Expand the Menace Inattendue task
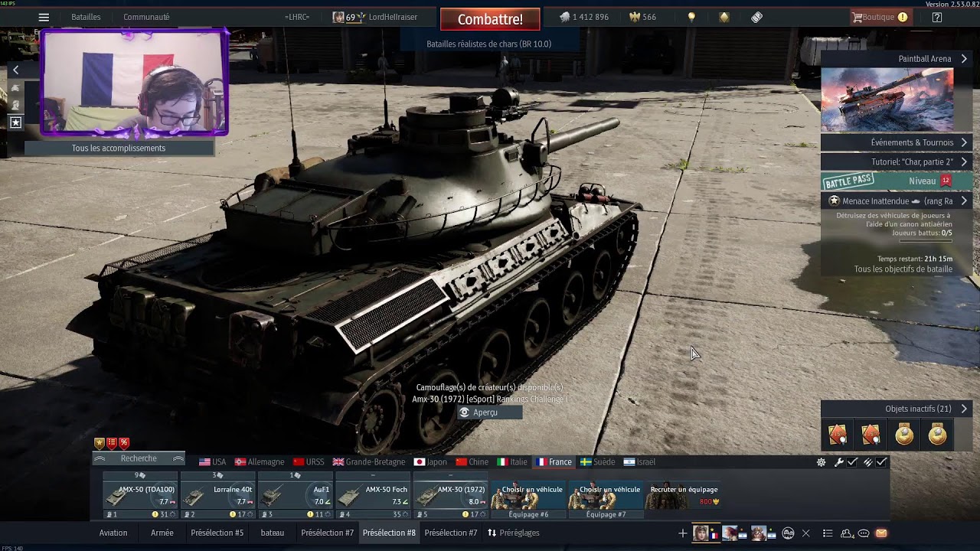 click(x=897, y=201)
